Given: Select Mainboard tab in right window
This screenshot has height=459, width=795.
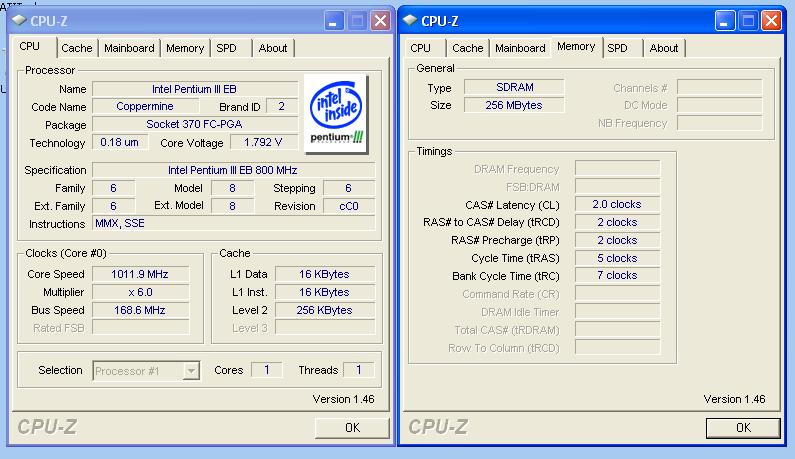Looking at the screenshot, I should click(x=520, y=48).
